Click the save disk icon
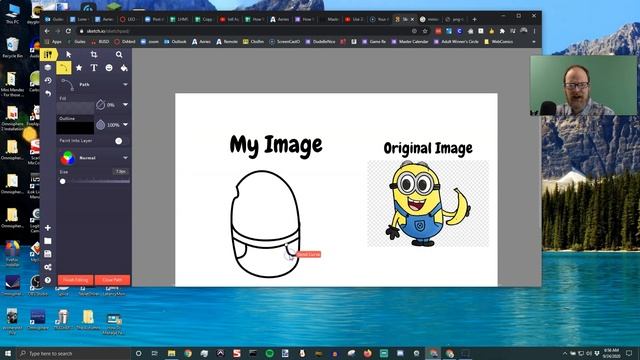Screen dimensions: 640x360 pyautogui.click(x=48, y=254)
